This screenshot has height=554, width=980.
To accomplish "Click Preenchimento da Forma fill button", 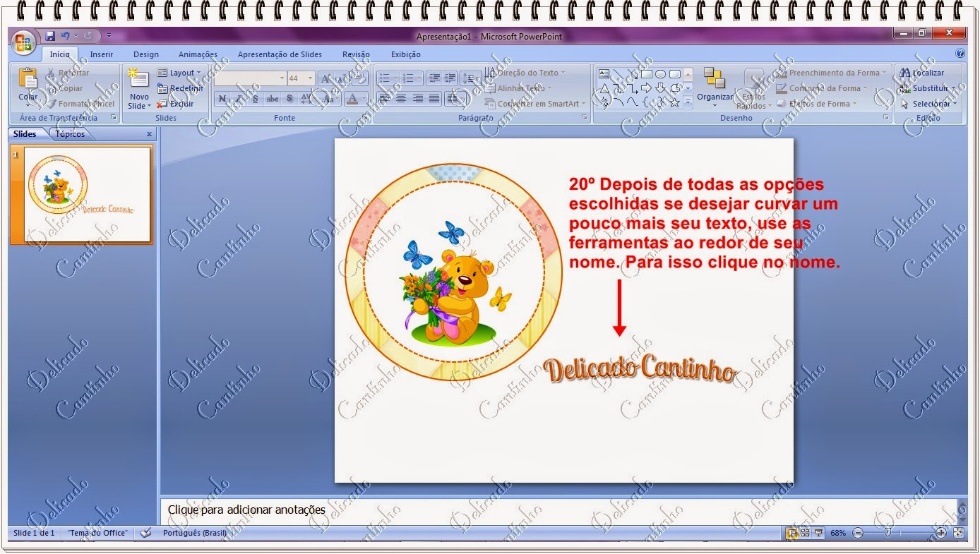I will click(832, 73).
